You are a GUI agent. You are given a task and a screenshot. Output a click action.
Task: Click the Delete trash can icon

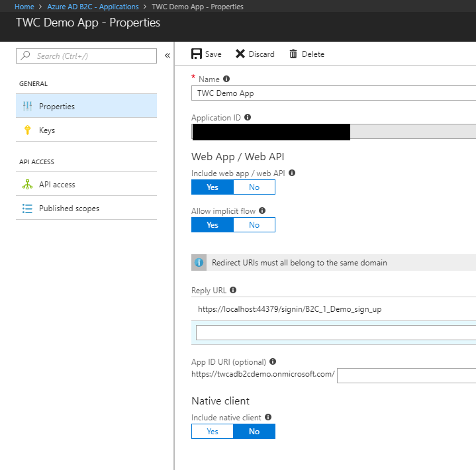[x=293, y=54]
